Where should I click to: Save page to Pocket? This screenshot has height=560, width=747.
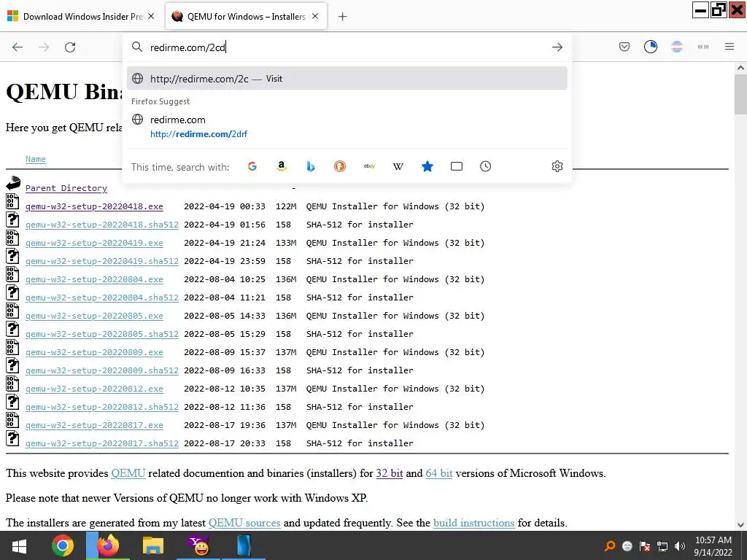click(x=624, y=47)
